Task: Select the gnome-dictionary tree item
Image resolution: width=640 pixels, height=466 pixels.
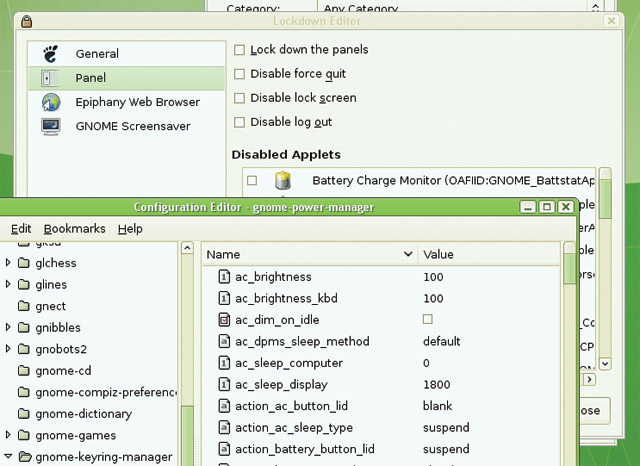Action: [84, 414]
